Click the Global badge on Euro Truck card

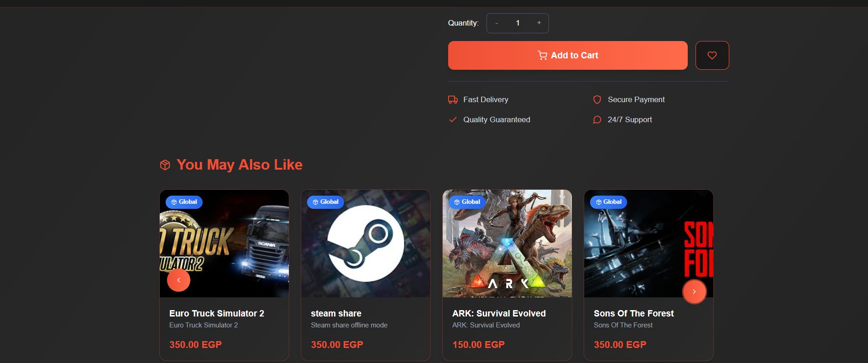pos(184,202)
